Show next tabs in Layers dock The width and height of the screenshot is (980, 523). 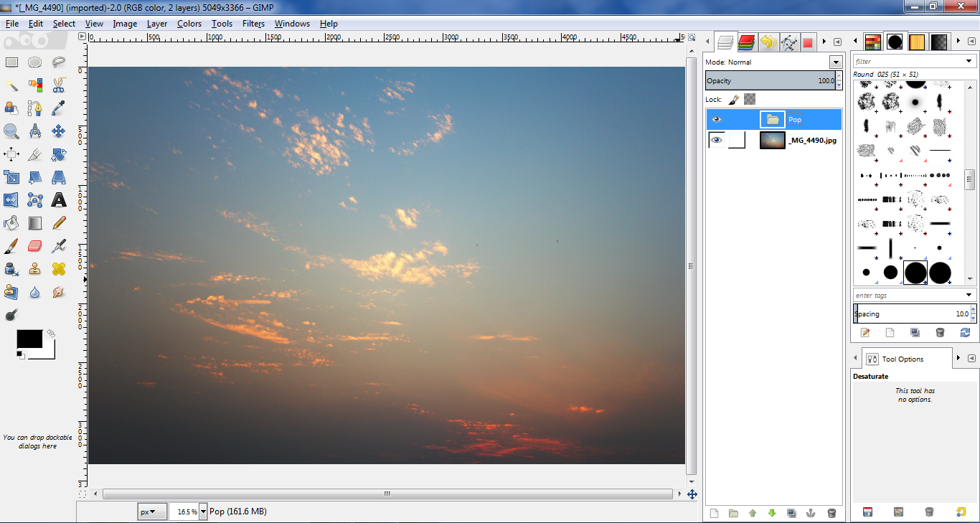pyautogui.click(x=824, y=42)
